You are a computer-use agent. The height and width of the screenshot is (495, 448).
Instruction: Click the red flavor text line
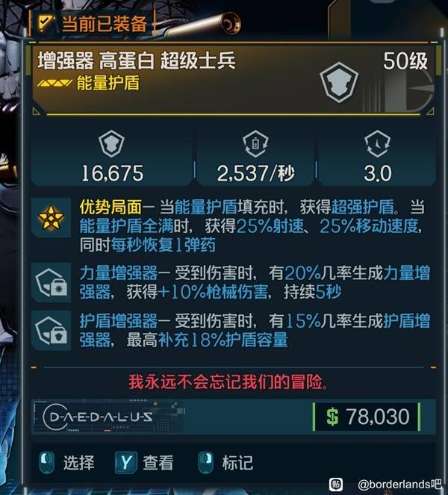coord(228,382)
